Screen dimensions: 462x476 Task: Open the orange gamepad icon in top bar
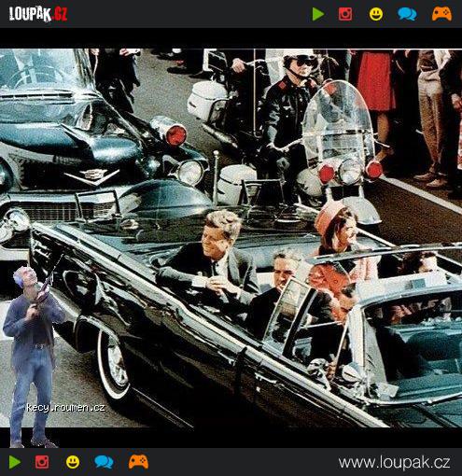441,14
